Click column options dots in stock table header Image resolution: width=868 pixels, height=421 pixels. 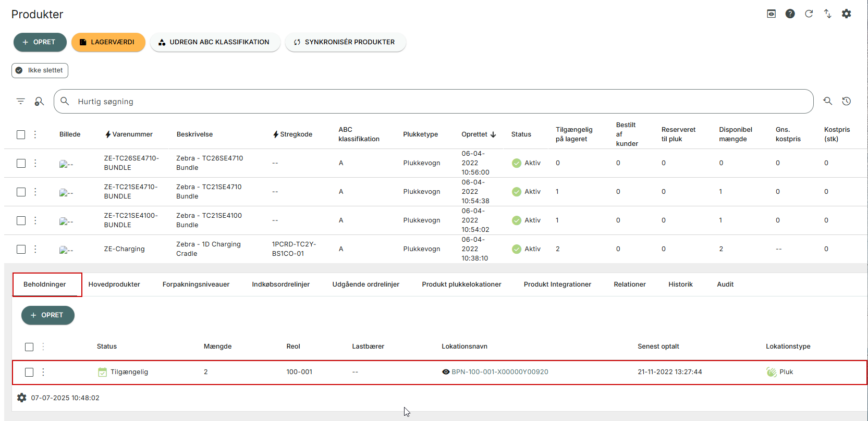tap(43, 346)
